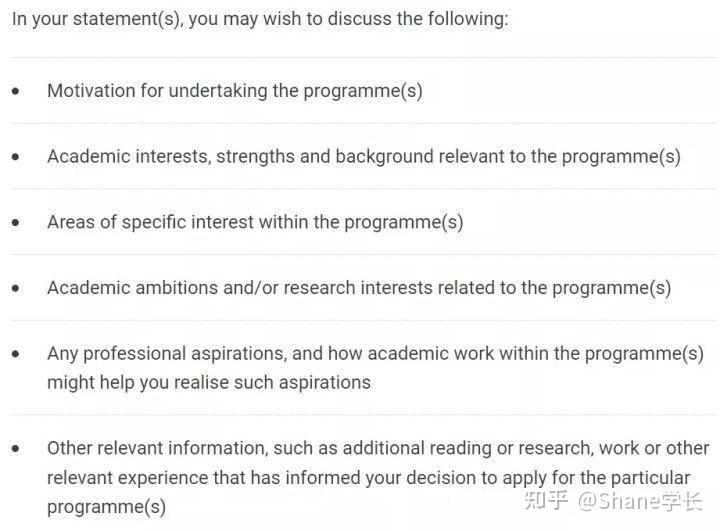Select the 'Motivation for undertaking the programme(s)' line
This screenshot has height=531, width=720.
click(x=235, y=91)
